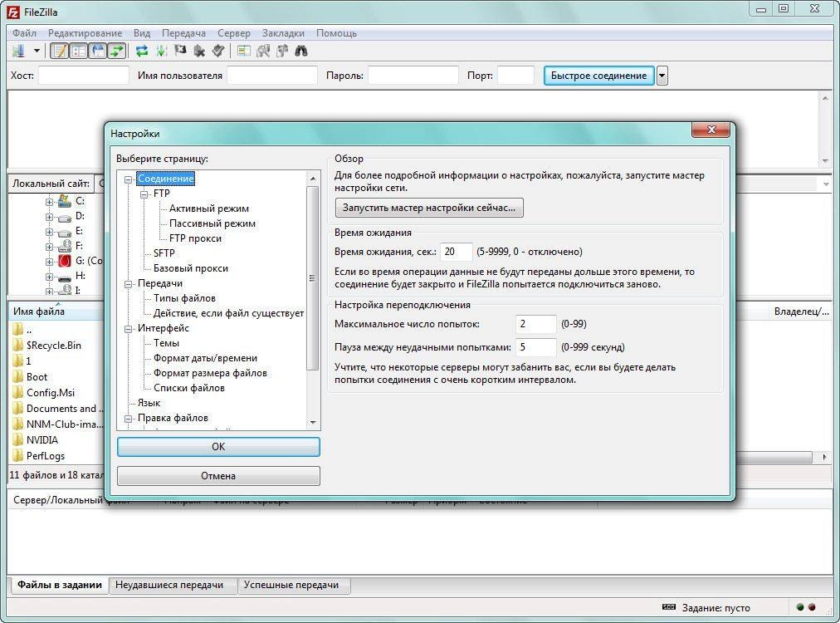
Task: Click the green activity LED in status bar
Action: pos(800,607)
